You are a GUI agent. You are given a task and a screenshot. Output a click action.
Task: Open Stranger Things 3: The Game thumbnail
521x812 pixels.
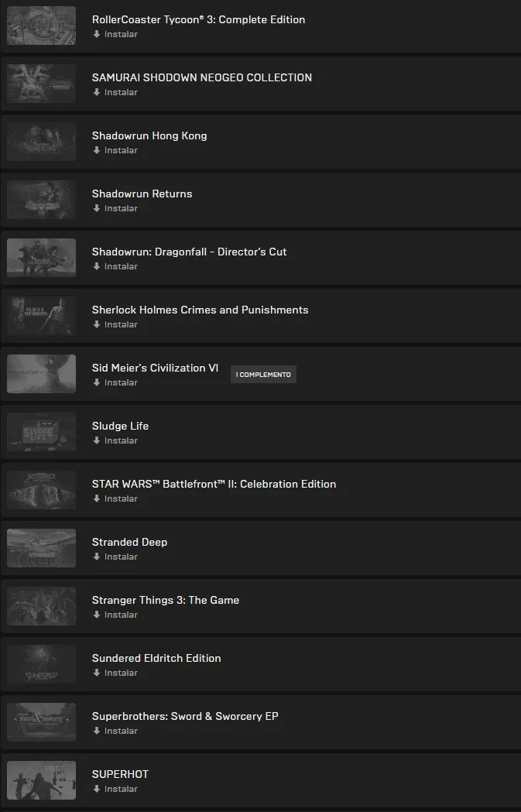coord(42,605)
